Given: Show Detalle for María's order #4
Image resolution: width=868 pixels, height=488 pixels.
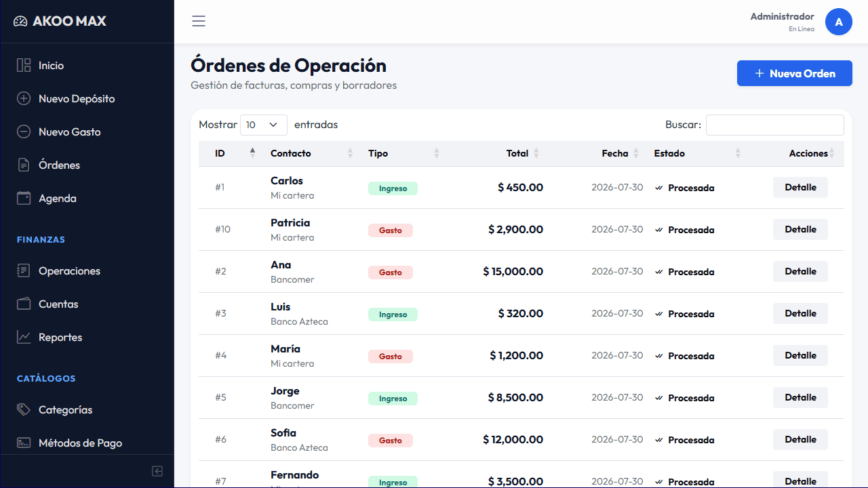Looking at the screenshot, I should point(800,355).
